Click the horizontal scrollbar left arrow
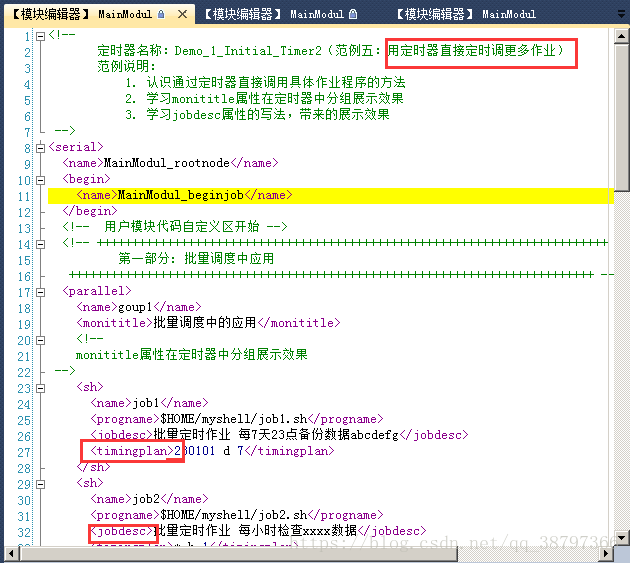 (x=11, y=554)
